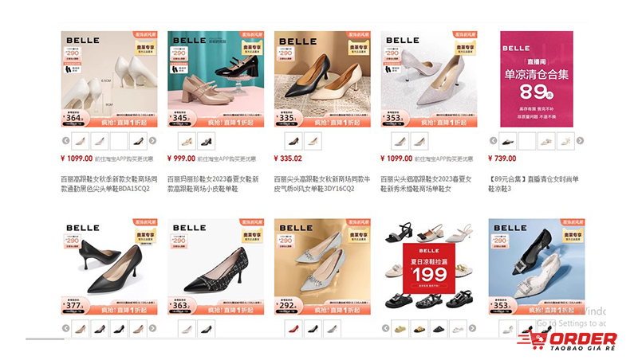Viewport: 638px width, 364px height.
Task: Open product title link ending BDA15CQ2
Action: pyautogui.click(x=109, y=184)
